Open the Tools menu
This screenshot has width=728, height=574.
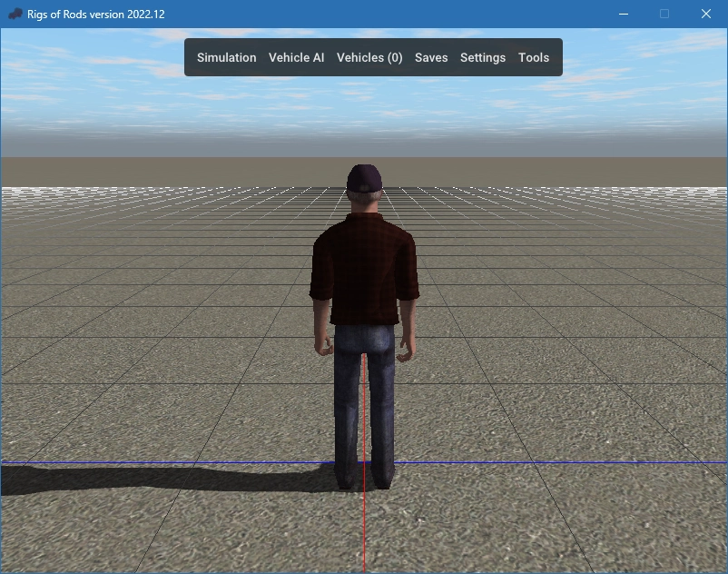pos(534,57)
